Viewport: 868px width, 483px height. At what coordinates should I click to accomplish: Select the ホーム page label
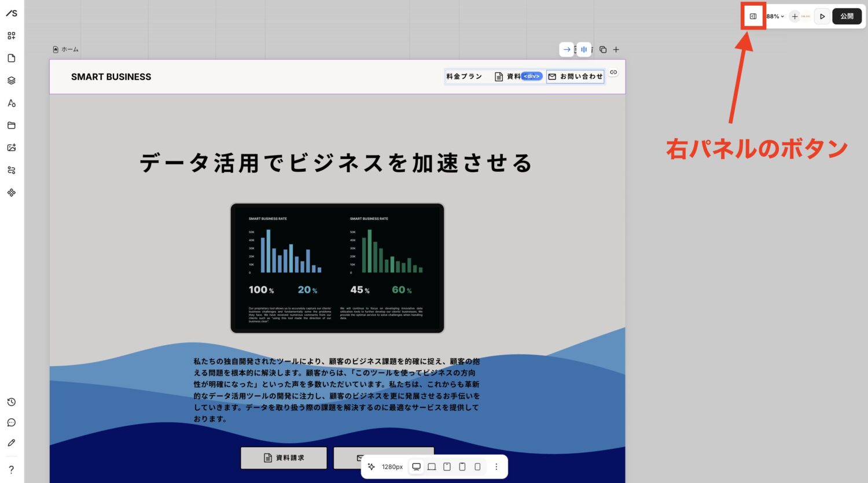point(66,50)
